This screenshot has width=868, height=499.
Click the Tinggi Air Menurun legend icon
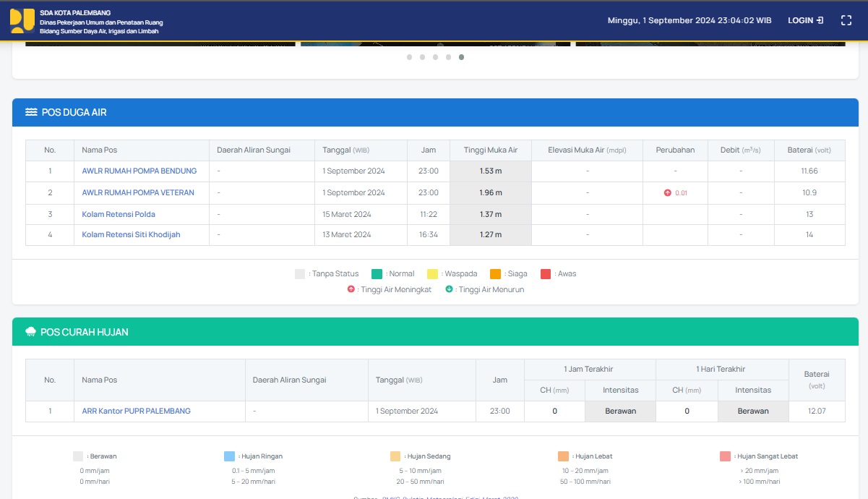coord(449,289)
